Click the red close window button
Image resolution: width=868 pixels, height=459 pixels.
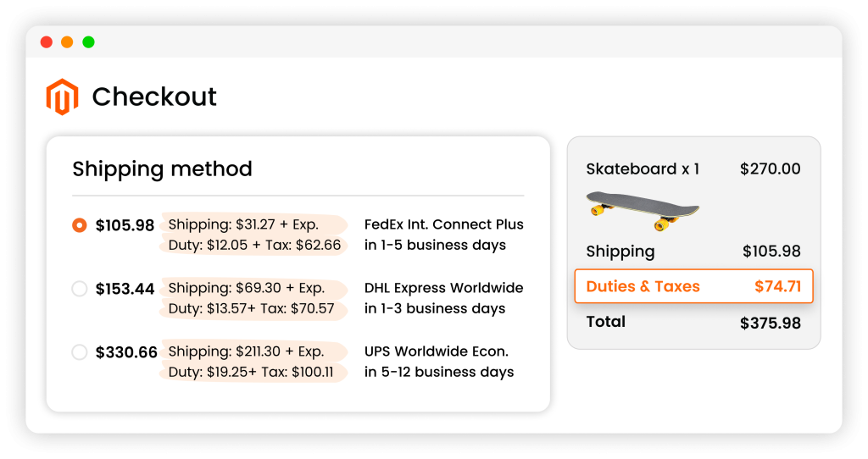coord(46,41)
